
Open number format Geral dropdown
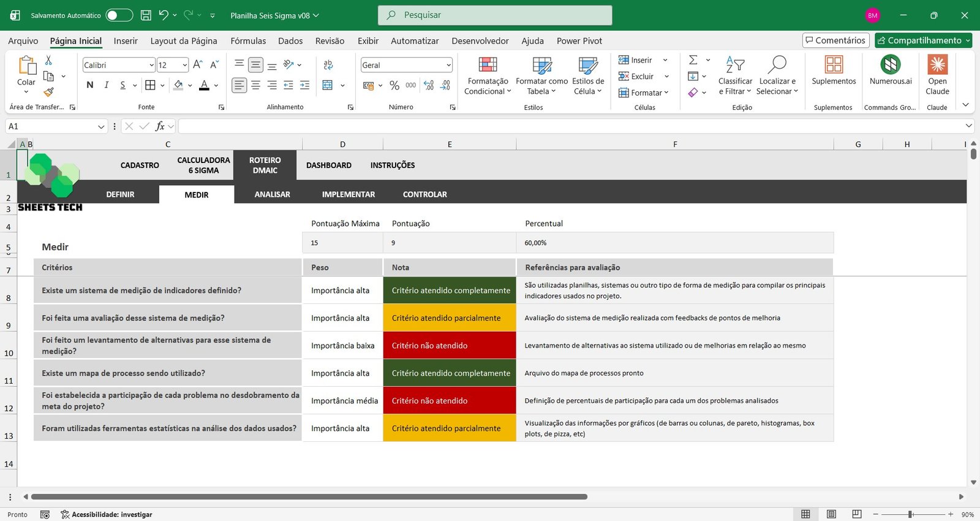[x=448, y=65]
